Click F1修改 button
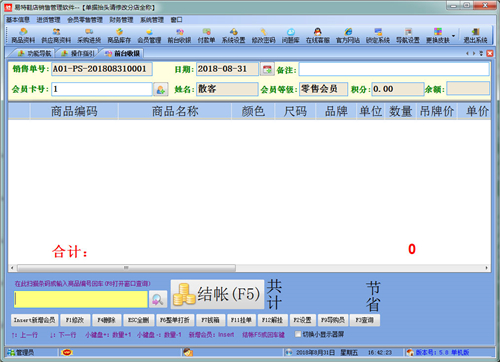This screenshot has height=362, width=500. click(75, 320)
